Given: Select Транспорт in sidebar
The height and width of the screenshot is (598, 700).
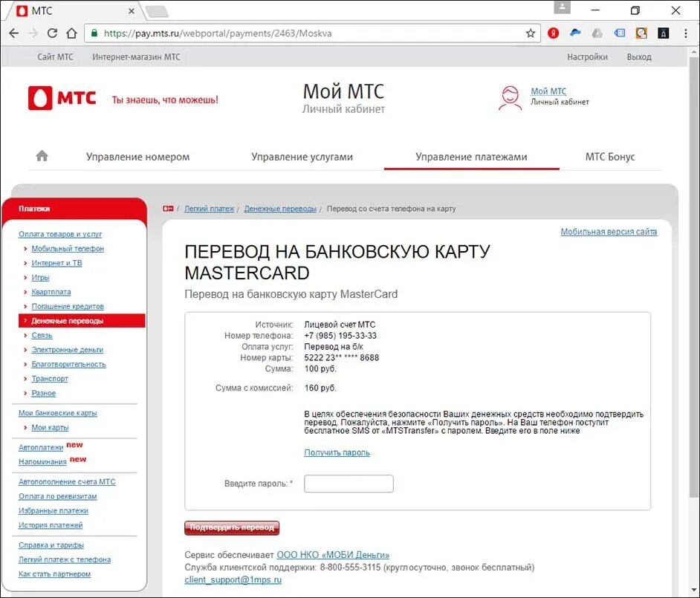Looking at the screenshot, I should click(x=50, y=378).
